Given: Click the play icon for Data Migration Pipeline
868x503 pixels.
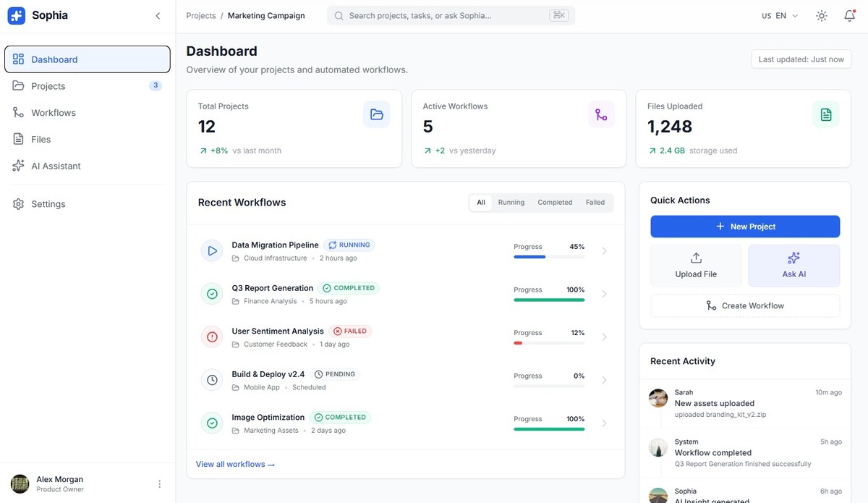Looking at the screenshot, I should (212, 251).
